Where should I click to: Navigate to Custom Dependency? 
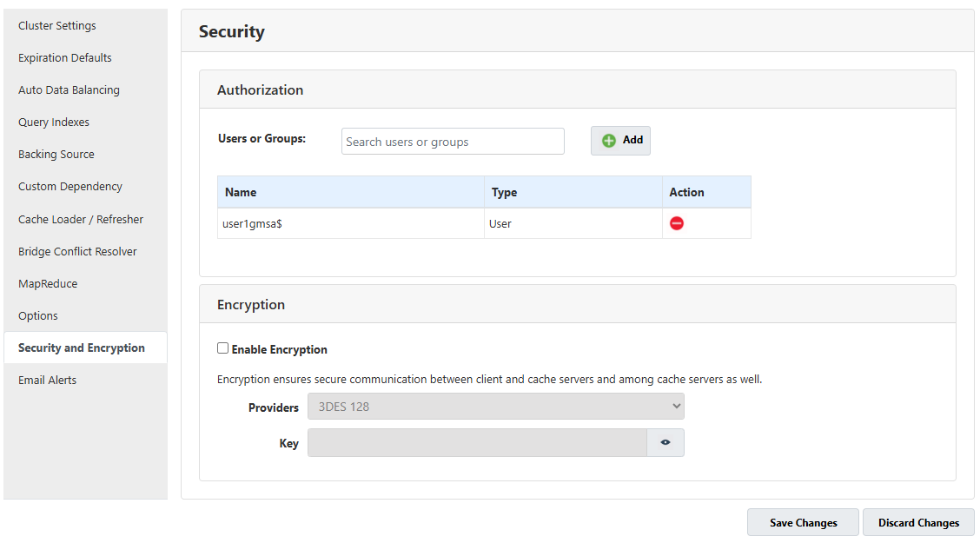point(70,186)
